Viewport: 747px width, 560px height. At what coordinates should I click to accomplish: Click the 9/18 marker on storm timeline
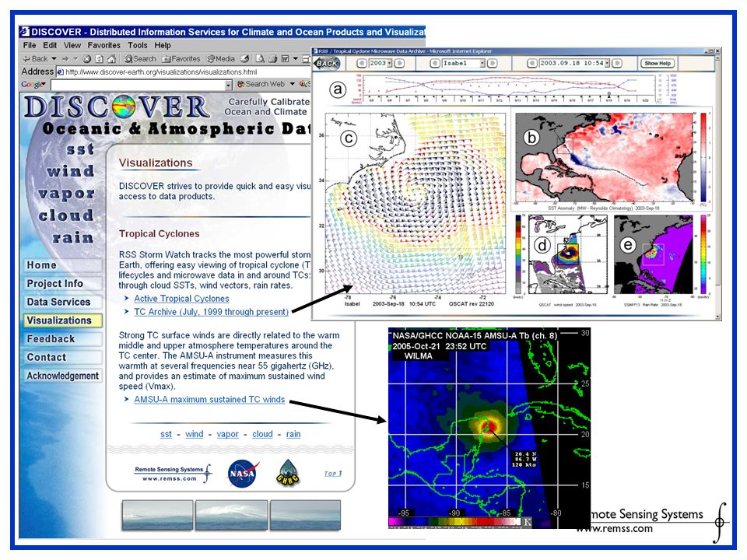pyautogui.click(x=609, y=96)
